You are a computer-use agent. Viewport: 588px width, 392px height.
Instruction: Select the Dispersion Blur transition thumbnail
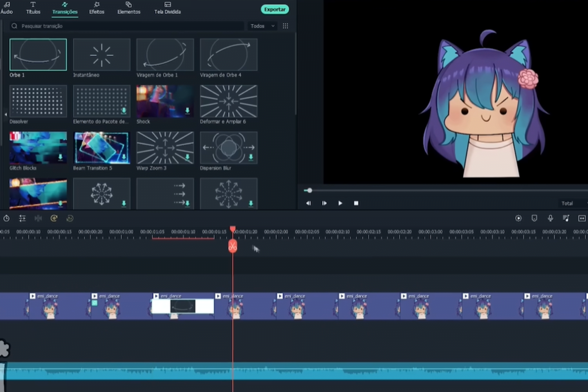(x=229, y=148)
